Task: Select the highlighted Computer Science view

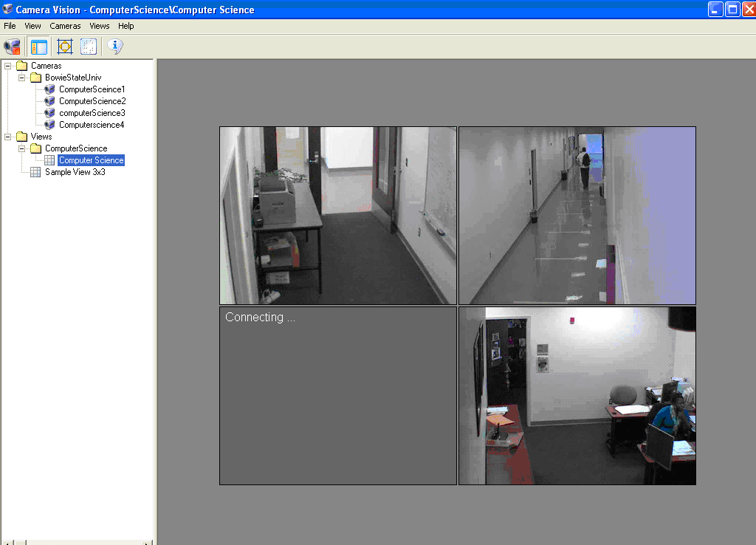Action: (x=91, y=160)
